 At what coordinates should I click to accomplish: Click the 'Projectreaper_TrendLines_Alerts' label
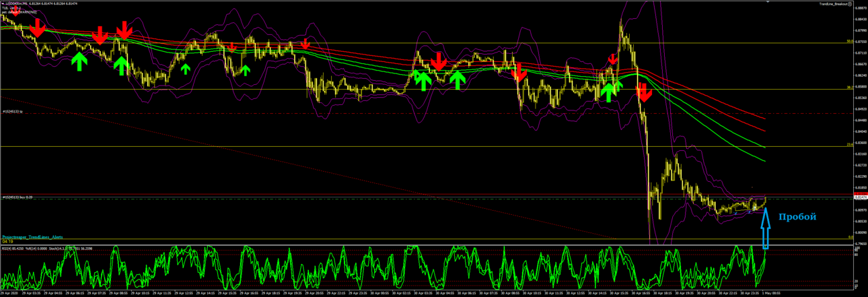(32, 237)
